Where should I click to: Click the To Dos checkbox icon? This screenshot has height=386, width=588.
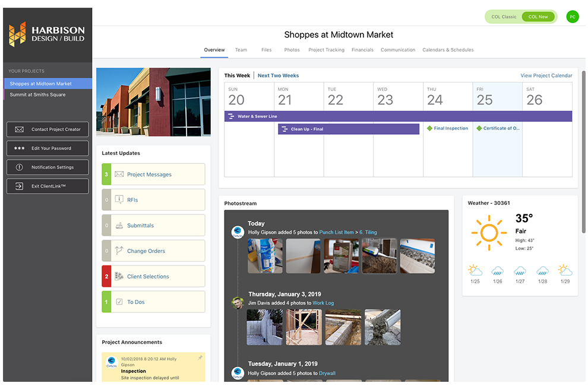119,302
